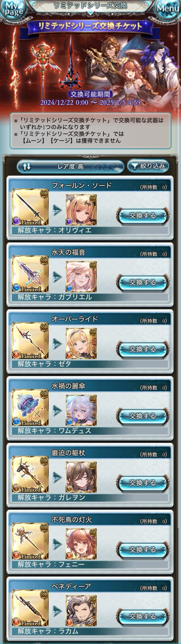Open the 絞り込み filter options

(148, 166)
